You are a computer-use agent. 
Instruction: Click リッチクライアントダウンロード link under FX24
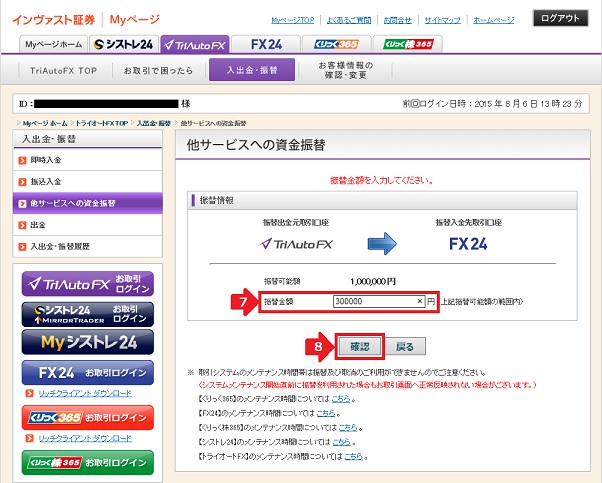pyautogui.click(x=85, y=393)
